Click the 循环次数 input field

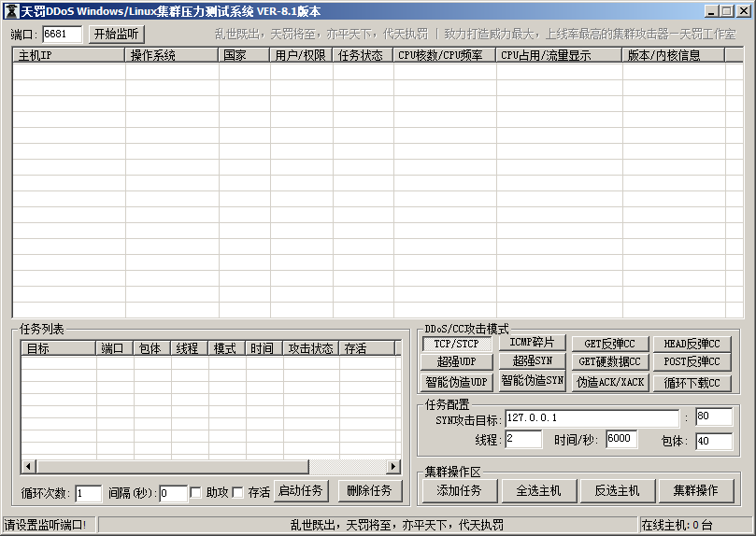tap(88, 493)
